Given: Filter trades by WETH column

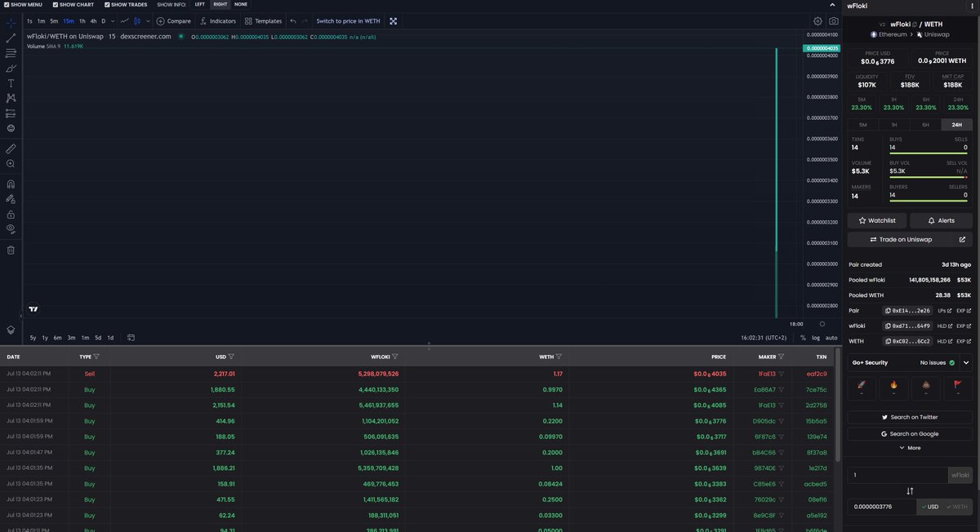Looking at the screenshot, I should coord(559,357).
